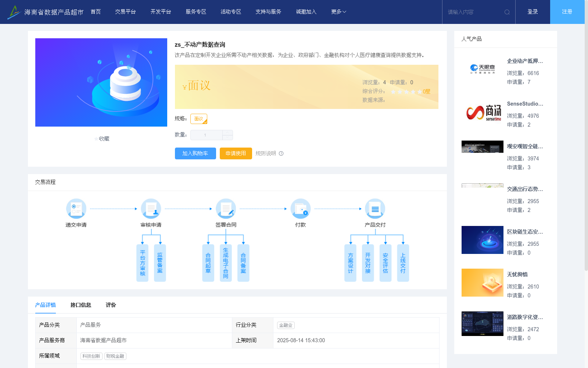This screenshot has width=588, height=368.
Task: Open 支持与服务 navigation item
Action: click(x=268, y=12)
